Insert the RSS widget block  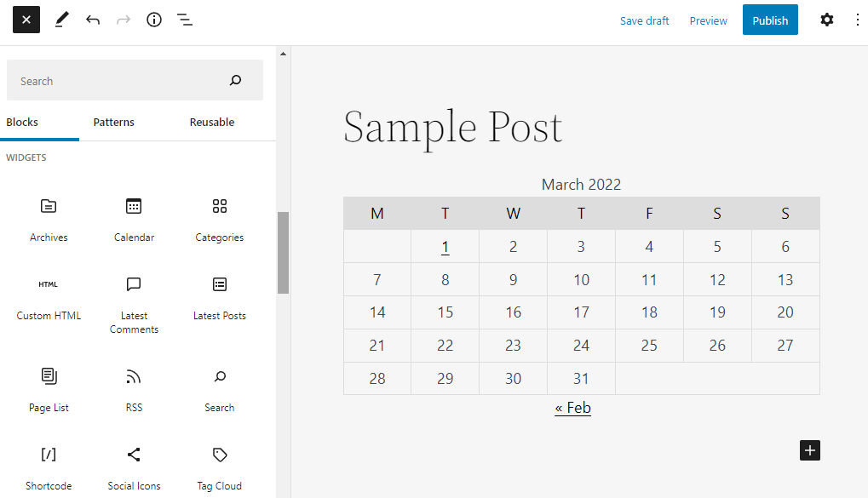(134, 387)
